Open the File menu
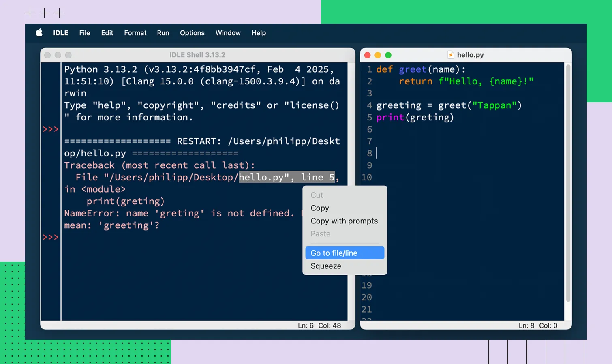612x364 pixels. tap(85, 33)
